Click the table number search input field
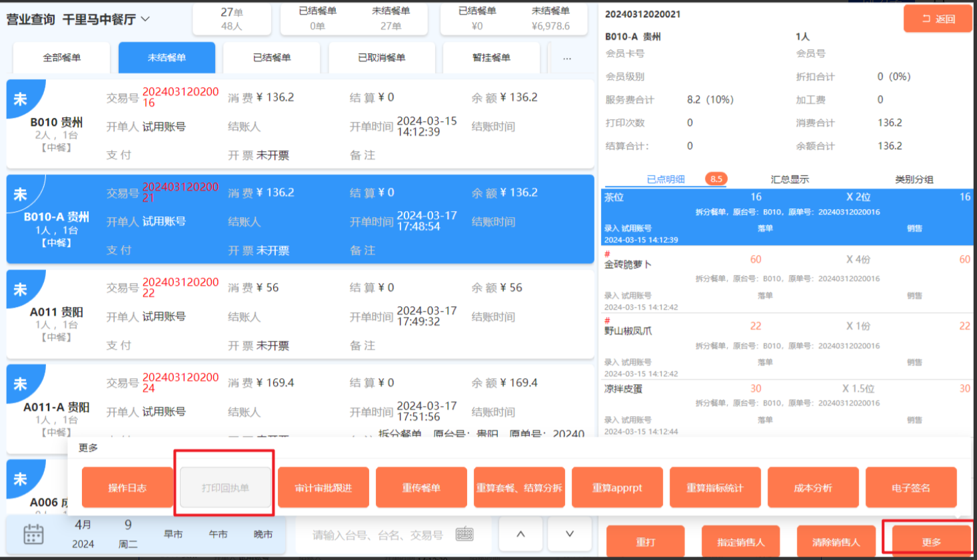977x560 pixels. coord(378,535)
